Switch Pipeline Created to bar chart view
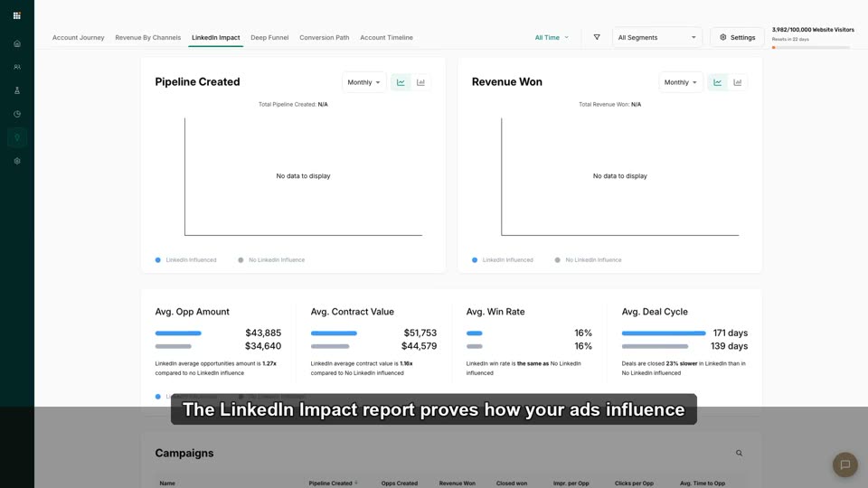Image resolution: width=868 pixels, height=488 pixels. (x=420, y=82)
